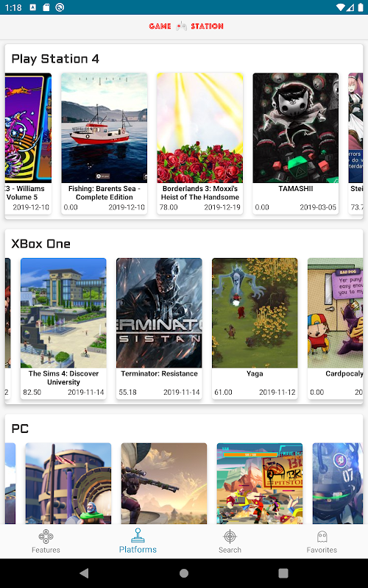Open the Williams Volume 5 pinball card
Image resolution: width=368 pixels, height=588 pixels.
click(x=28, y=143)
